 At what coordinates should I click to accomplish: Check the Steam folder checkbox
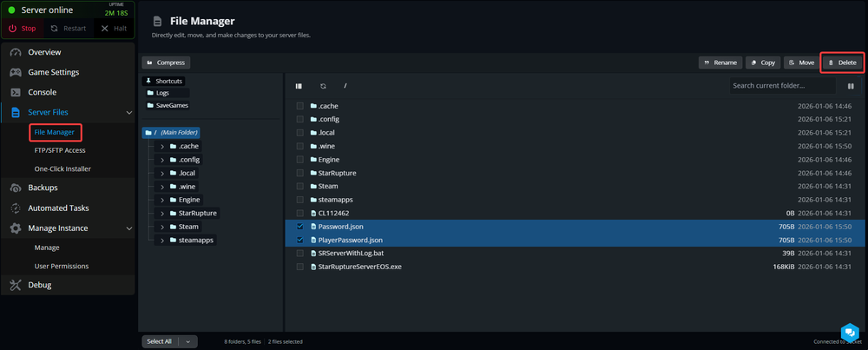click(300, 186)
